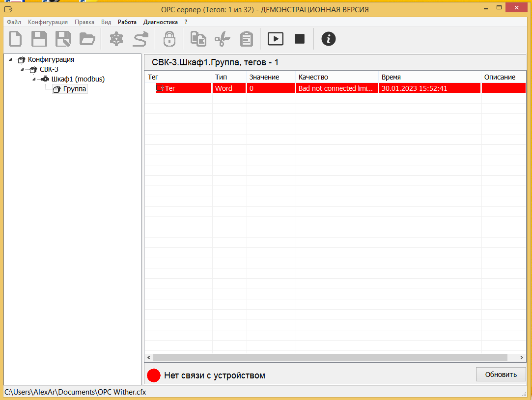Maximize the OPC сервер window
This screenshot has width=532, height=400.
[x=499, y=7]
